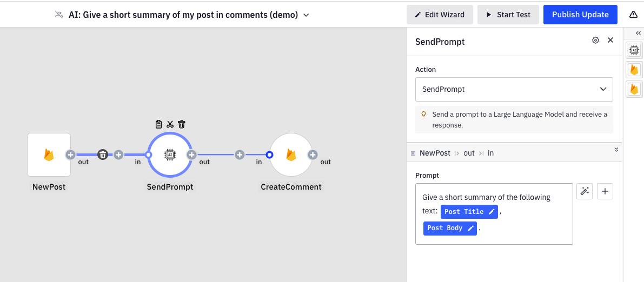
Task: Select the SendPrompt AI chip node
Action: (170, 155)
